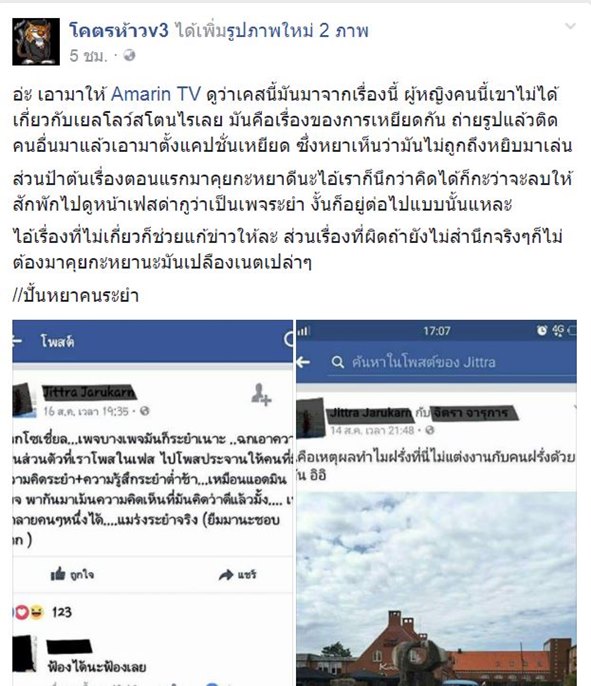591x686 pixels.
Task: Open the left screenshot image of post
Action: tap(153, 503)
